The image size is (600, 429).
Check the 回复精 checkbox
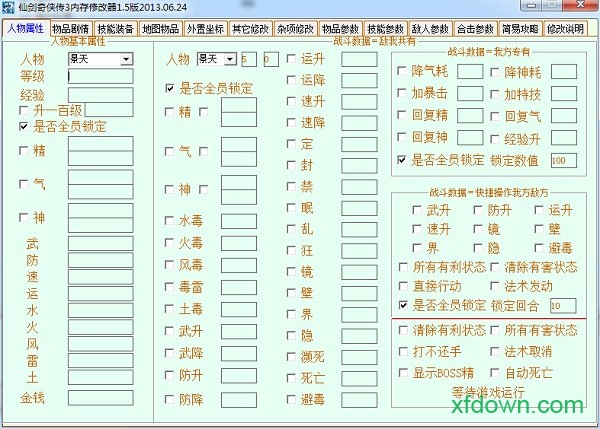(x=402, y=115)
